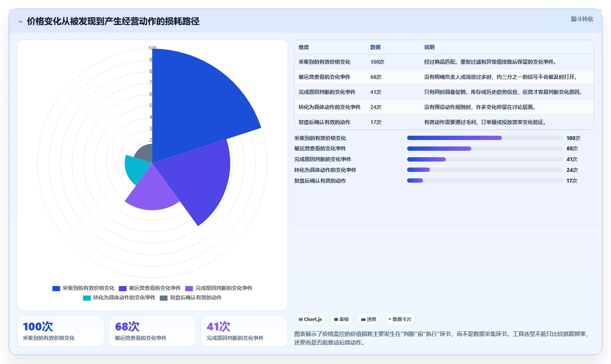Select the 表格 tag chip
The image size is (611, 364).
point(341,319)
